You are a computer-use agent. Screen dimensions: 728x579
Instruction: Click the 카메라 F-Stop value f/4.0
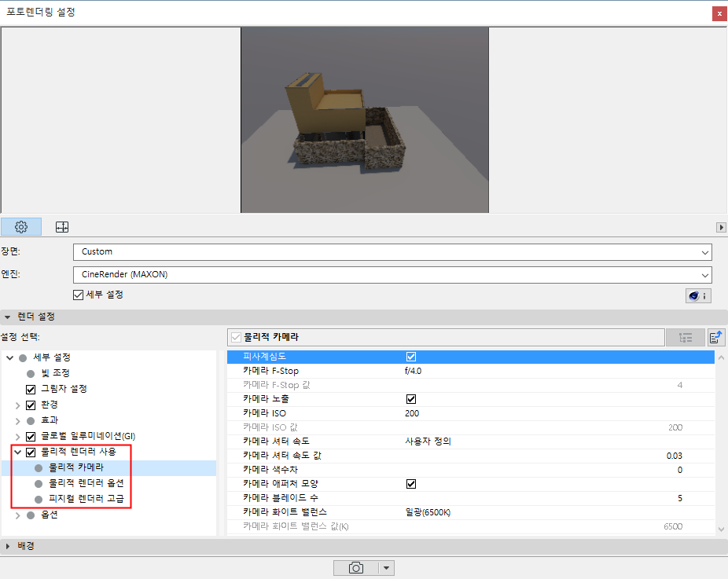(414, 371)
